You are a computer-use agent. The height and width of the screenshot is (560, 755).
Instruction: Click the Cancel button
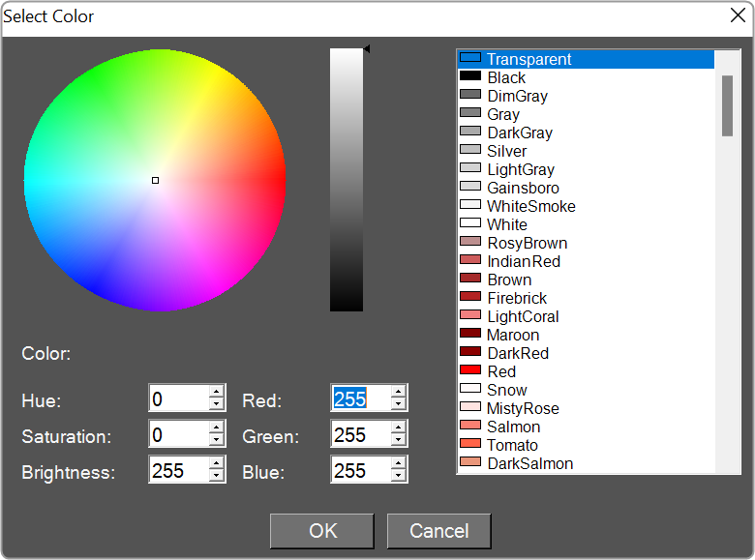click(x=439, y=531)
